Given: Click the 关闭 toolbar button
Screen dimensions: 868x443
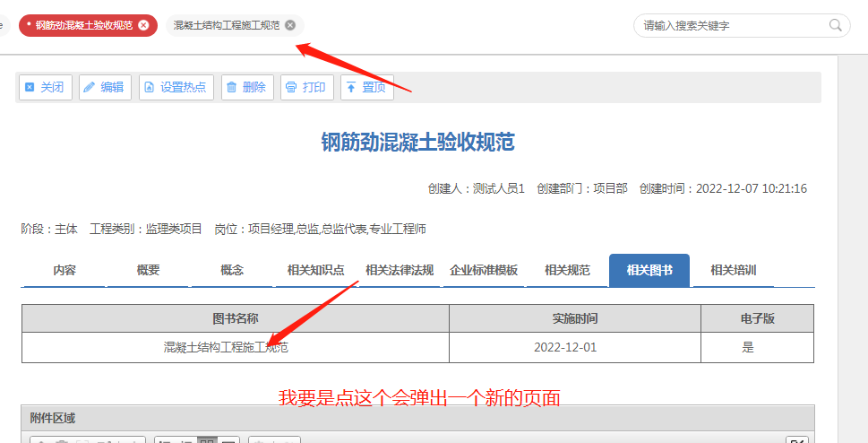Looking at the screenshot, I should (46, 87).
